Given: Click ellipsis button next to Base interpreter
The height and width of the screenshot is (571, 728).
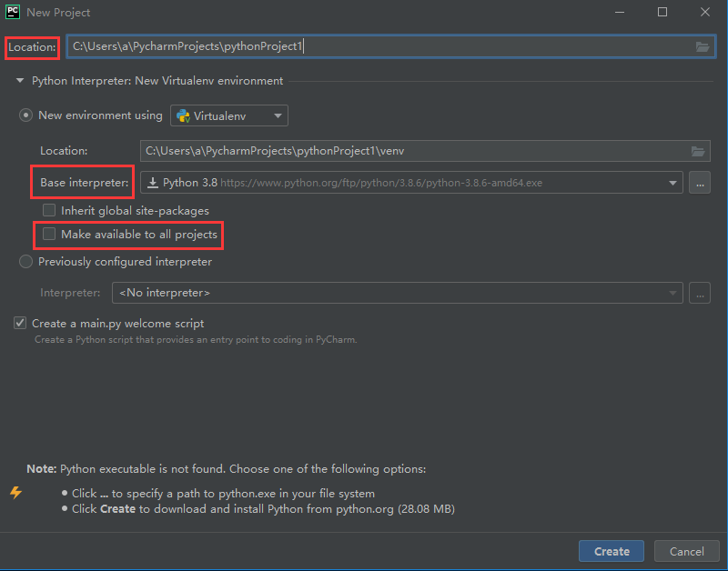Looking at the screenshot, I should tap(700, 183).
